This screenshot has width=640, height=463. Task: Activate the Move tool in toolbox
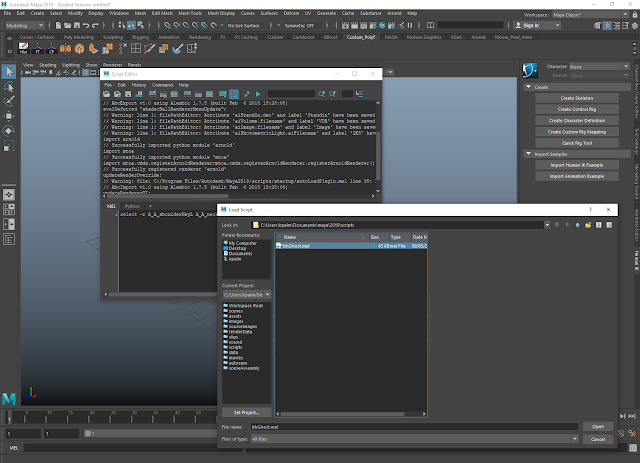click(9, 116)
